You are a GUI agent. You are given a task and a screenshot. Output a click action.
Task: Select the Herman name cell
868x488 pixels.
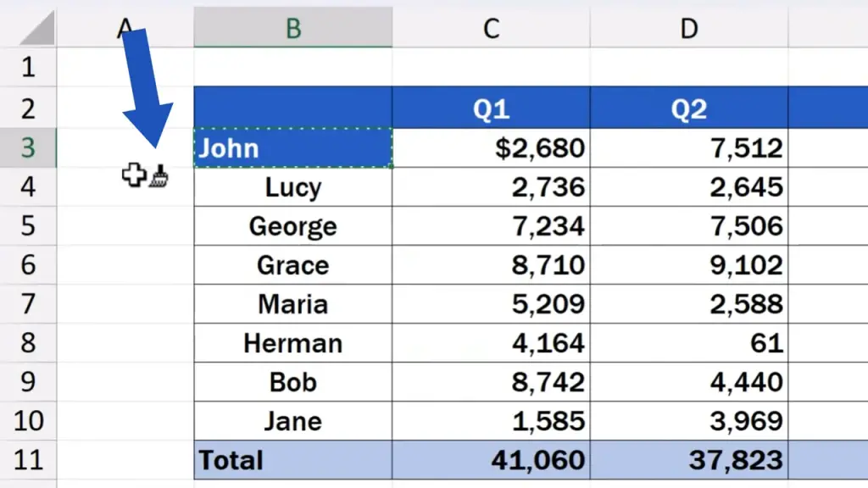pos(292,343)
